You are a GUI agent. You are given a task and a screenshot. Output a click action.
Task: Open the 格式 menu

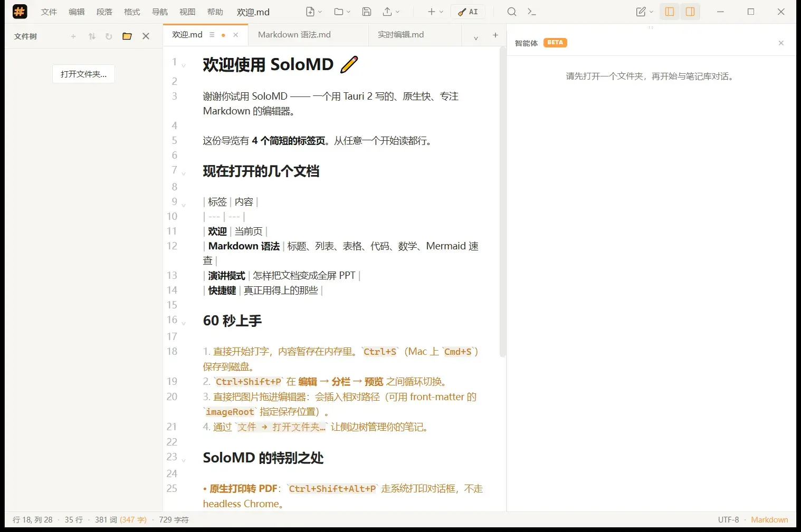click(x=132, y=12)
